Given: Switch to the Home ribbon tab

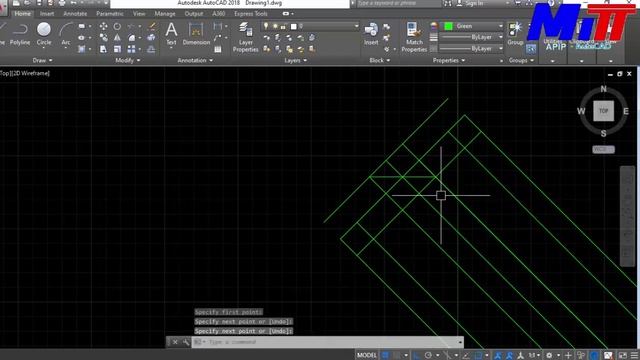Looking at the screenshot, I should point(22,13).
